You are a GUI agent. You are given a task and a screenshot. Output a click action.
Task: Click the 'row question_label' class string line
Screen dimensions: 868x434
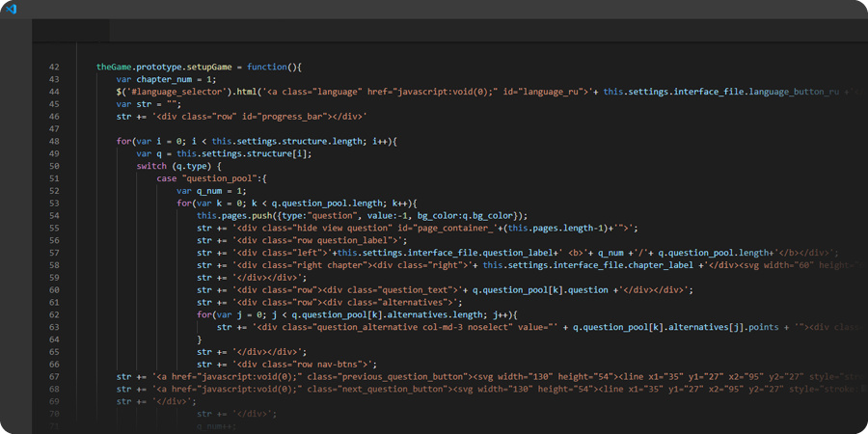pos(302,240)
